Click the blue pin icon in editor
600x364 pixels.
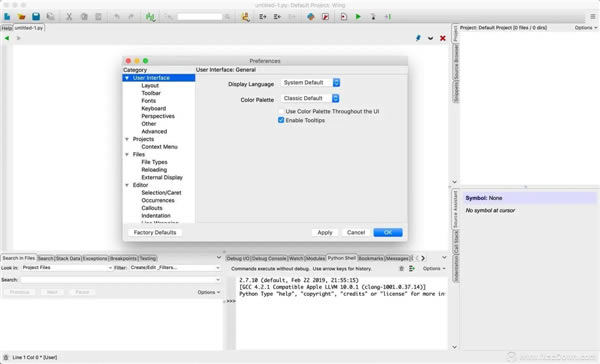[418, 38]
